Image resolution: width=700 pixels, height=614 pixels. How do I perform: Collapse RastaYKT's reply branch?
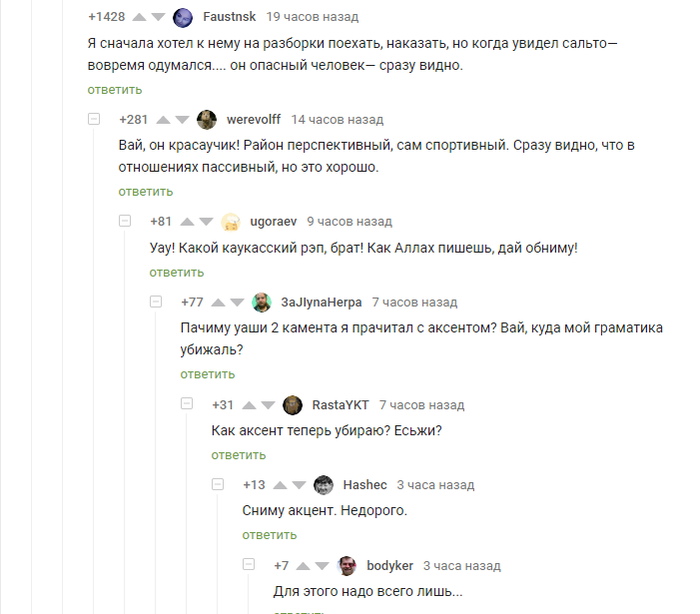click(187, 404)
